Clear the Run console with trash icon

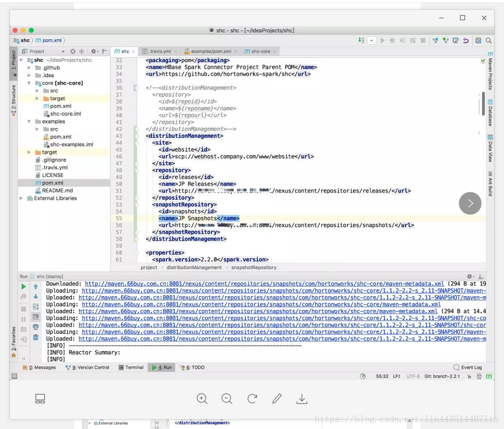click(36, 337)
